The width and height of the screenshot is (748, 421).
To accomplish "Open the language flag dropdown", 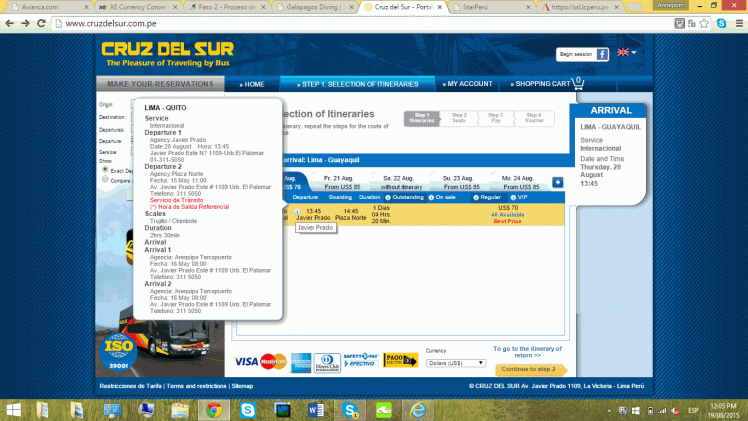I will click(626, 52).
